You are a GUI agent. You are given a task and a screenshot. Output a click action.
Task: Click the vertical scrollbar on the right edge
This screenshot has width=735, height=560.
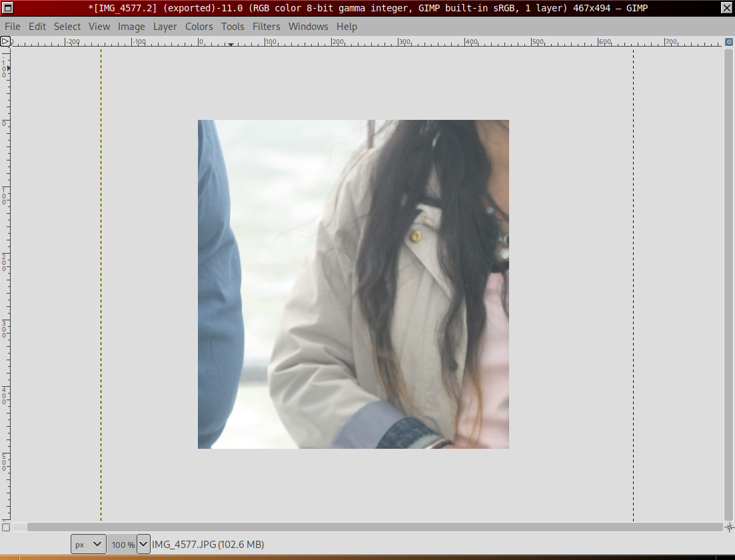729,284
